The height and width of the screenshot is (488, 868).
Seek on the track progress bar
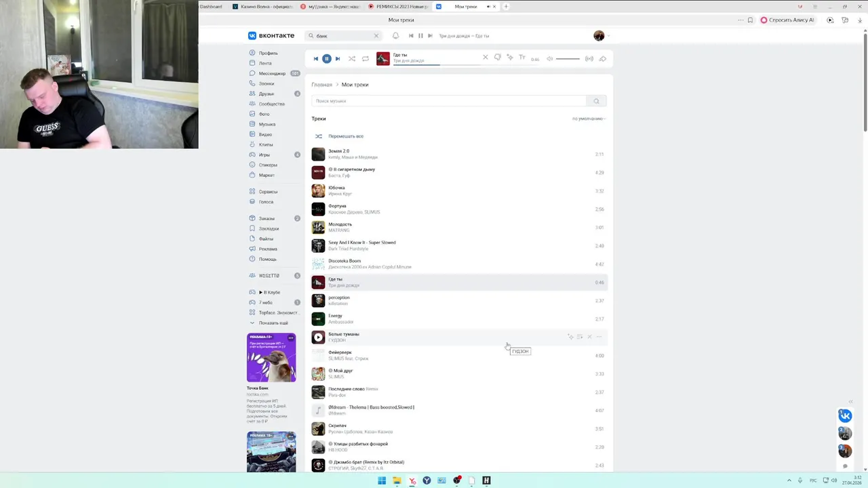pyautogui.click(x=437, y=64)
